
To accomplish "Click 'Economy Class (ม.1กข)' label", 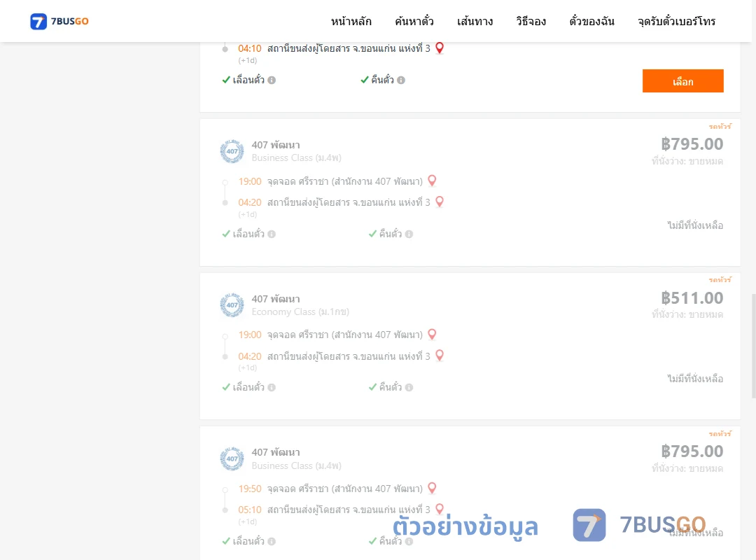I will [300, 312].
